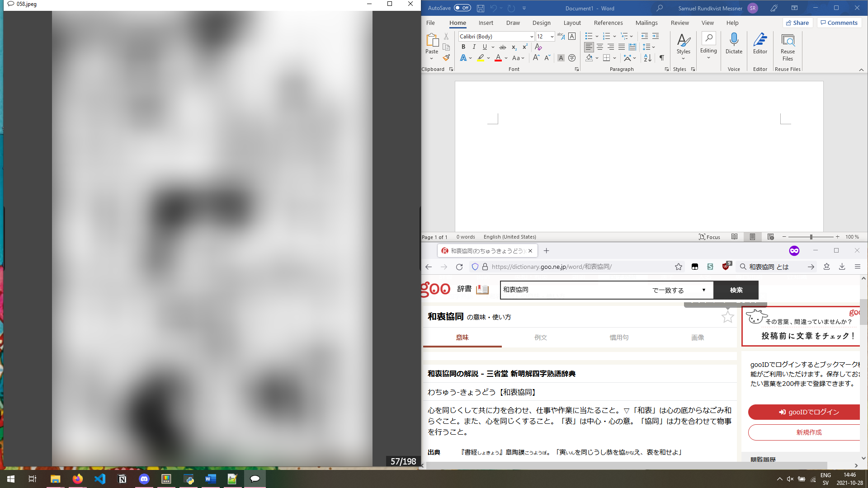
Task: Open the uBlock Origin extension
Action: click(x=726, y=267)
